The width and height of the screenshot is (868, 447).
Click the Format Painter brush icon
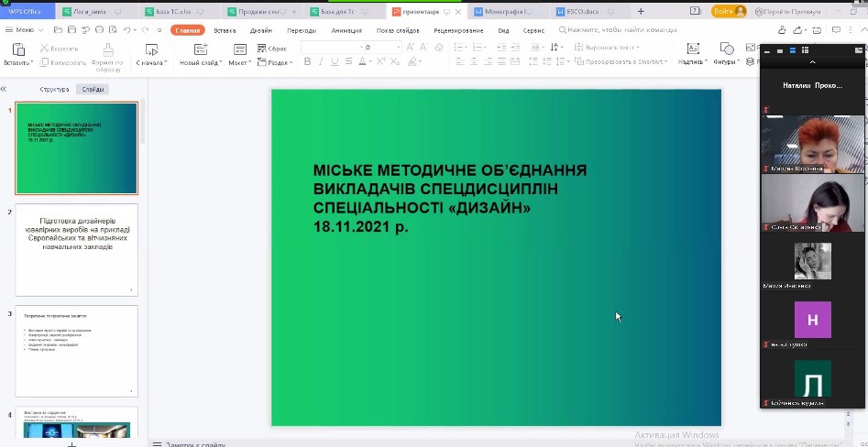click(x=107, y=49)
